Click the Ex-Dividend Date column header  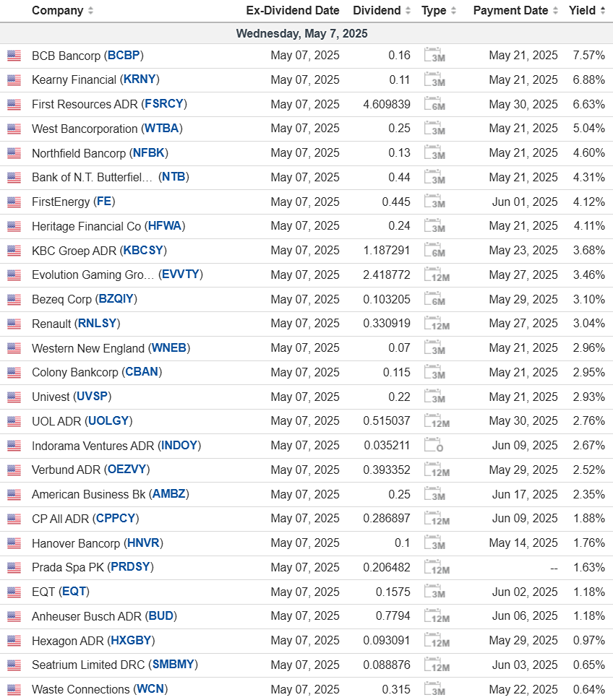pyautogui.click(x=292, y=10)
